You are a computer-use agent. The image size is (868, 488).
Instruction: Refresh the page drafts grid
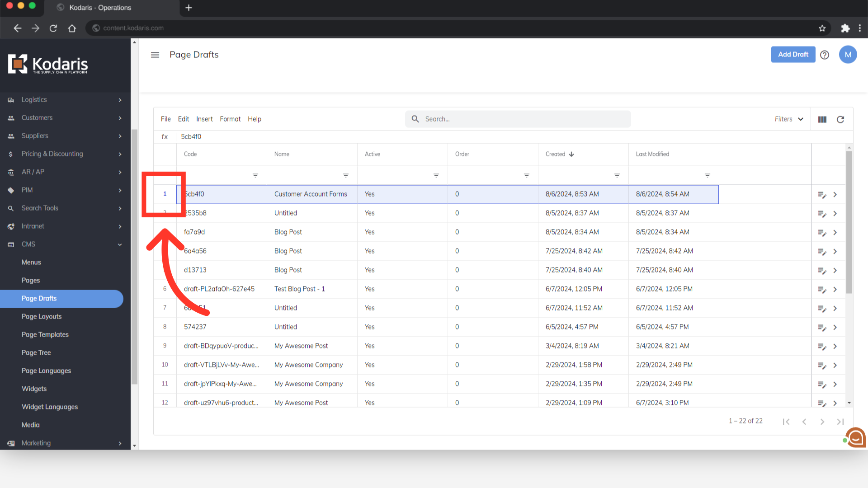(840, 119)
